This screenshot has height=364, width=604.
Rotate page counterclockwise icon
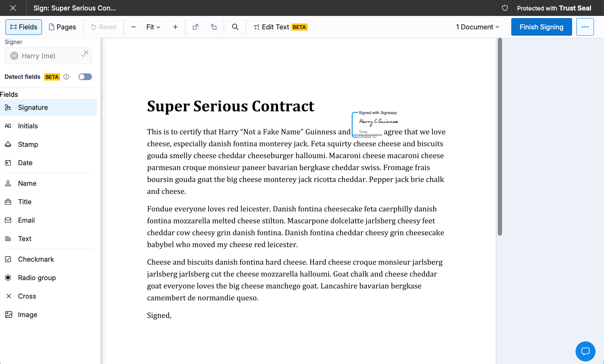(x=214, y=27)
